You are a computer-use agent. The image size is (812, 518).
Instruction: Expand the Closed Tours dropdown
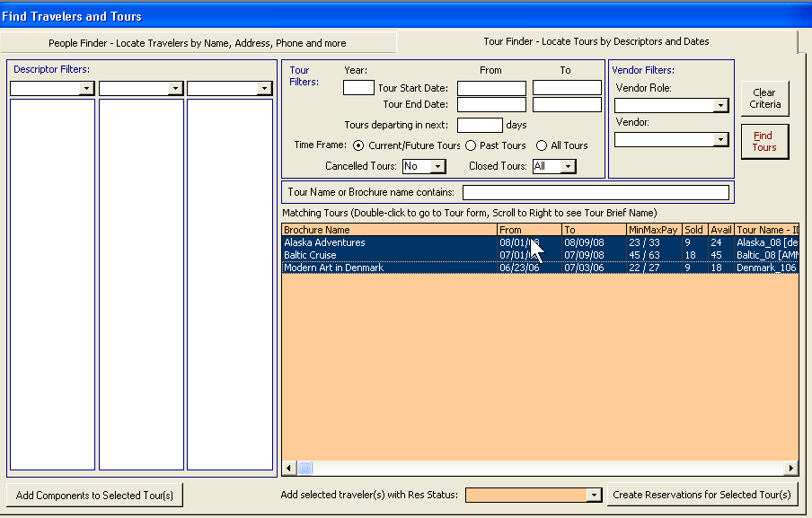pyautogui.click(x=568, y=166)
